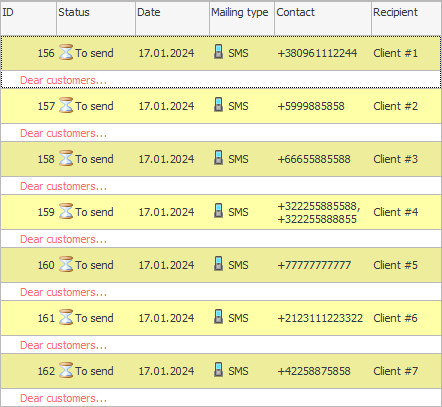
Task: Sort by the Status column header
Action: 96,18
